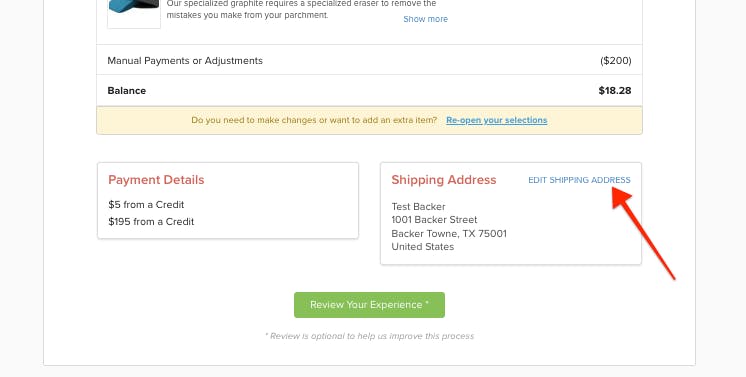Screen dimensions: 746x377
Task: Click the 1001 Backer Street address line
Action: pos(434,219)
